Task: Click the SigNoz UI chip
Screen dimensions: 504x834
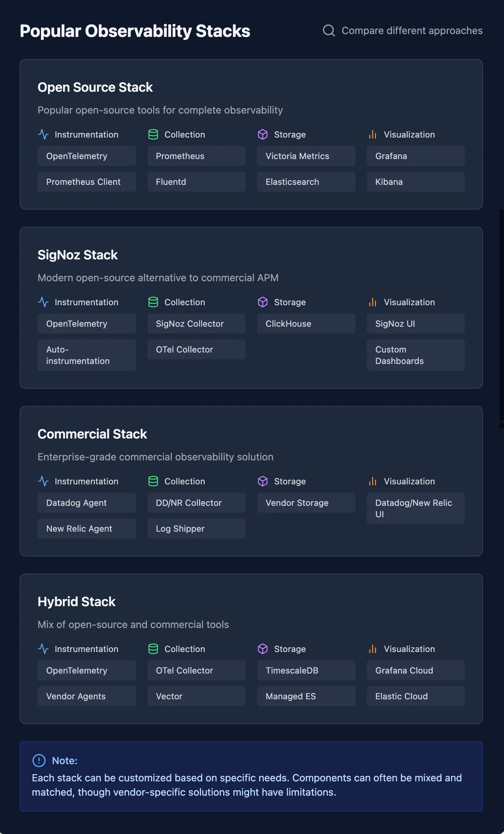Action: [x=416, y=323]
